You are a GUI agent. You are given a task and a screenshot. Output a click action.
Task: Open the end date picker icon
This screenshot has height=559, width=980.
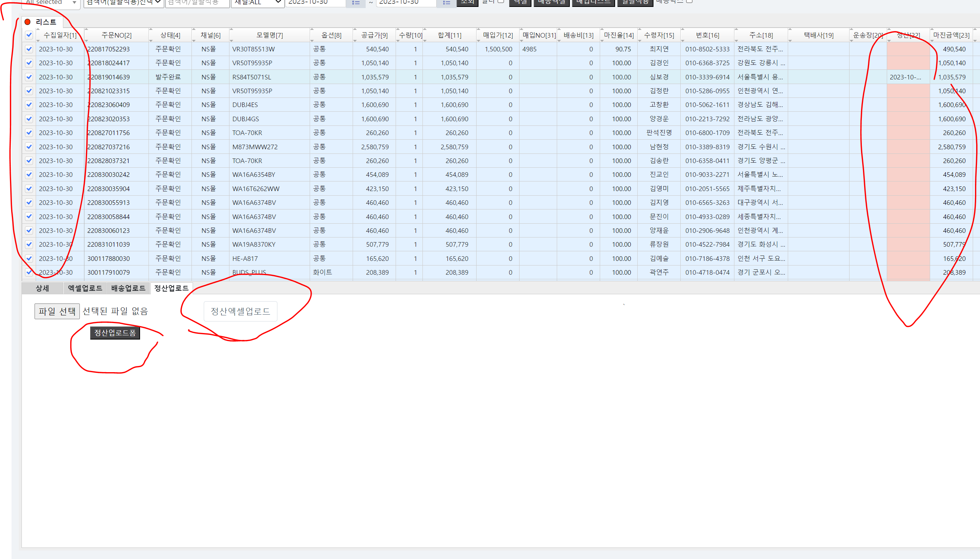[446, 3]
